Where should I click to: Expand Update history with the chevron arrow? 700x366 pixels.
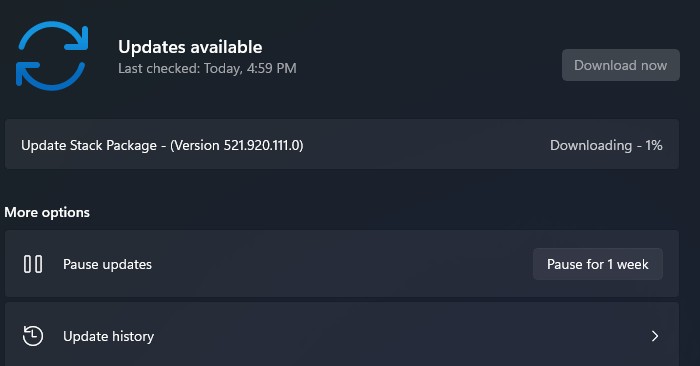(654, 336)
